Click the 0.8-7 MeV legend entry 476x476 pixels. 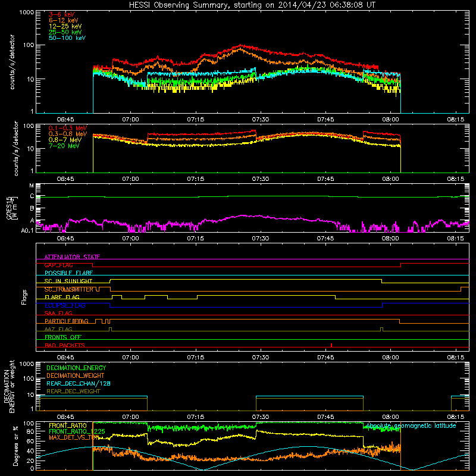[65, 140]
